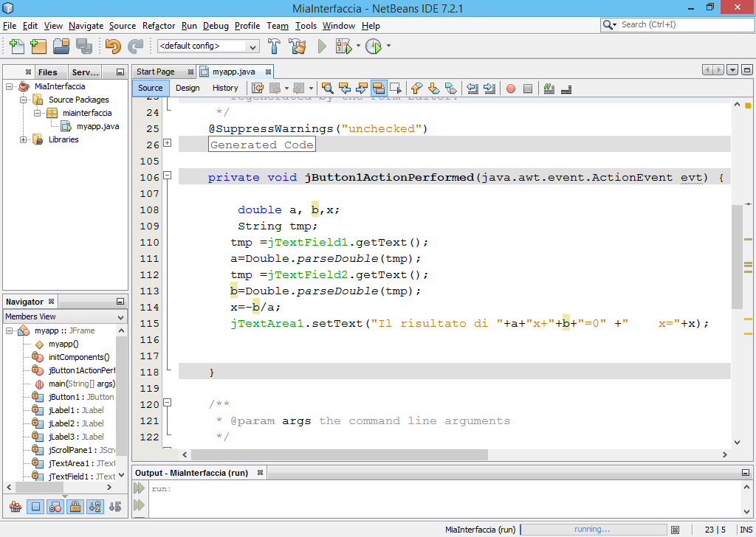The width and height of the screenshot is (756, 537).
Task: Click the Build Project hammer icon
Action: 274,46
